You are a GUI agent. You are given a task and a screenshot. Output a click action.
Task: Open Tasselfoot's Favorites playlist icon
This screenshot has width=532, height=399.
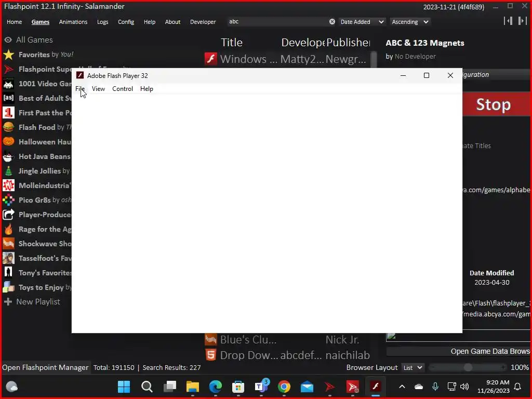pyautogui.click(x=8, y=258)
